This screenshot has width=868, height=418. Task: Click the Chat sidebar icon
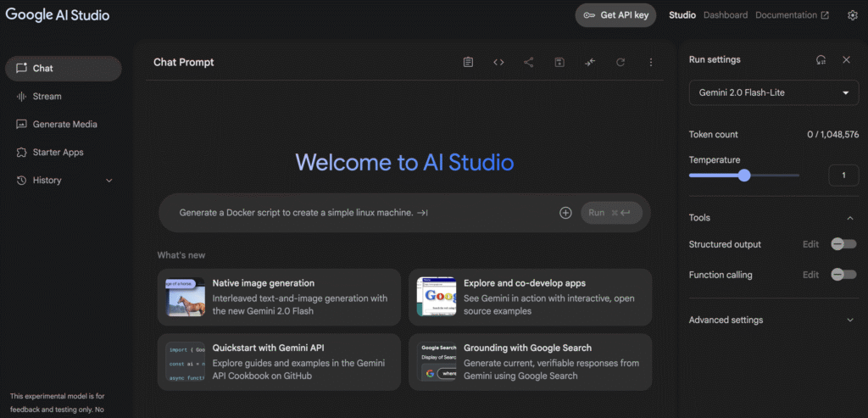click(x=21, y=68)
